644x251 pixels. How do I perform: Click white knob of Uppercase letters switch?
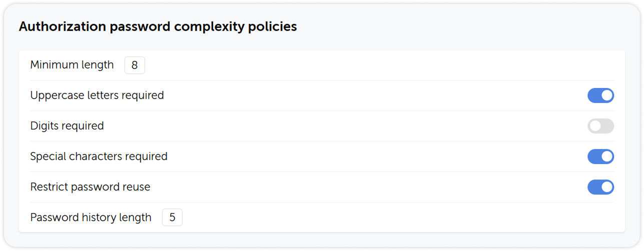click(607, 95)
